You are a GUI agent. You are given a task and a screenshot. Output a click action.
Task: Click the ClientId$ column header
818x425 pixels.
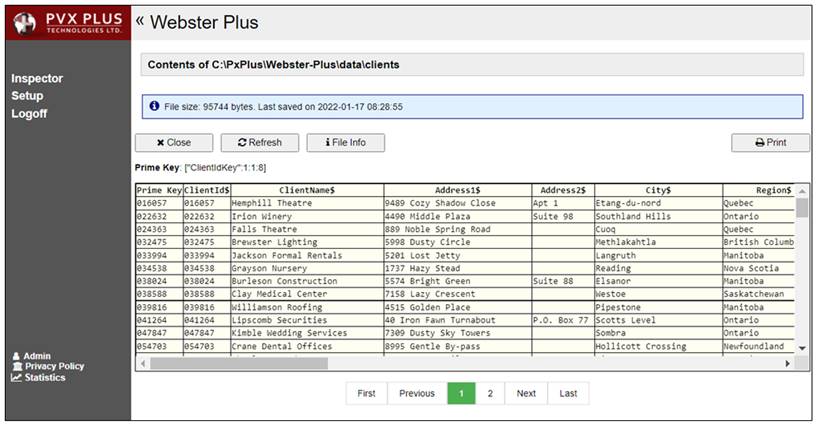tap(207, 190)
